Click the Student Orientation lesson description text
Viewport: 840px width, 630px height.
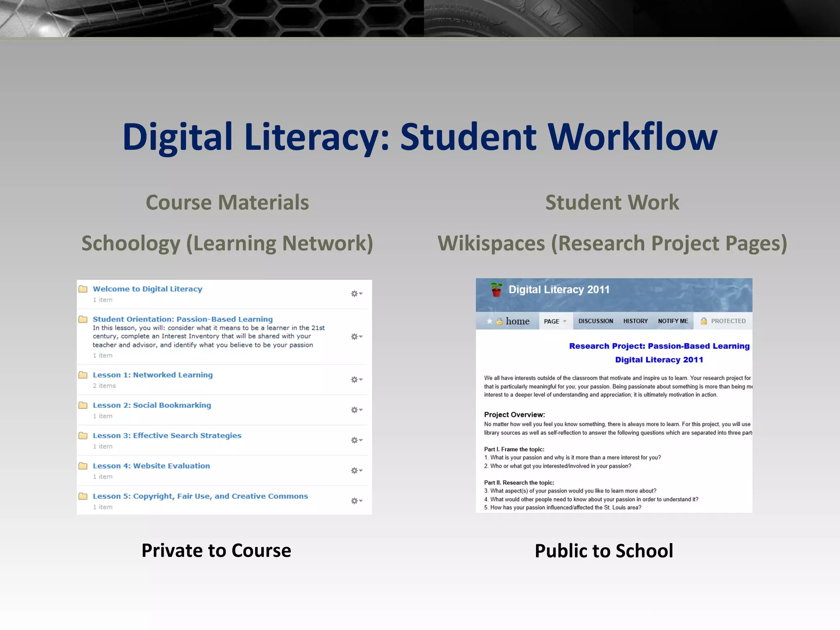208,336
